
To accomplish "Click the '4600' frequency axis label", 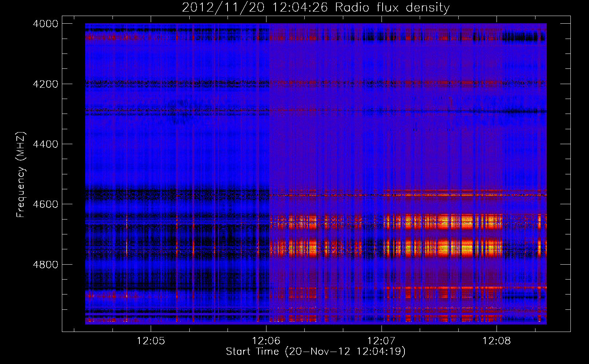I will pos(46,204).
